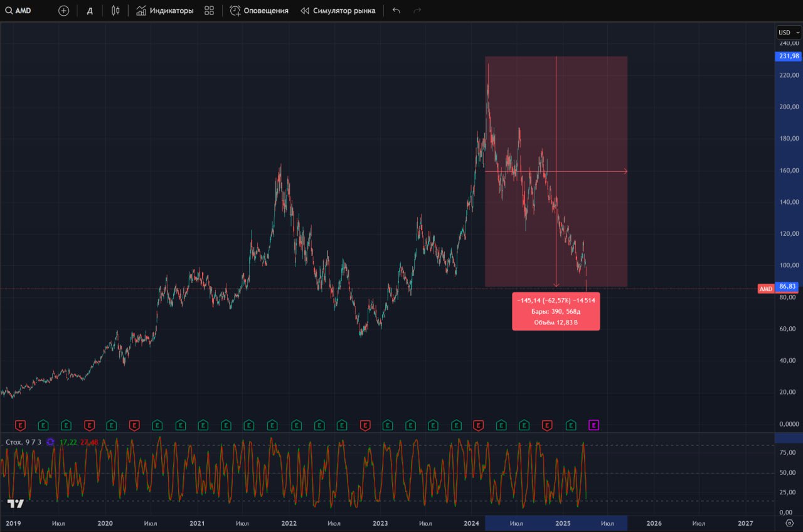Click the Объём 12,83 B measurement text

[556, 322]
